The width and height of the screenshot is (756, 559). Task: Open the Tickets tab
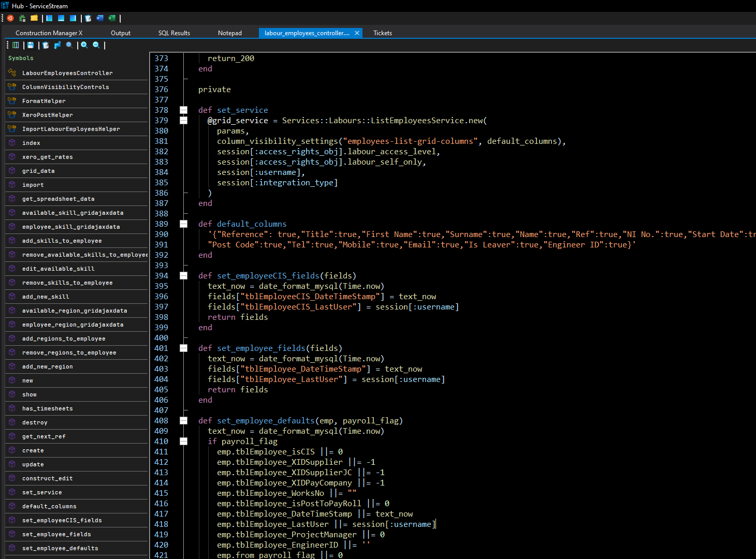point(383,33)
